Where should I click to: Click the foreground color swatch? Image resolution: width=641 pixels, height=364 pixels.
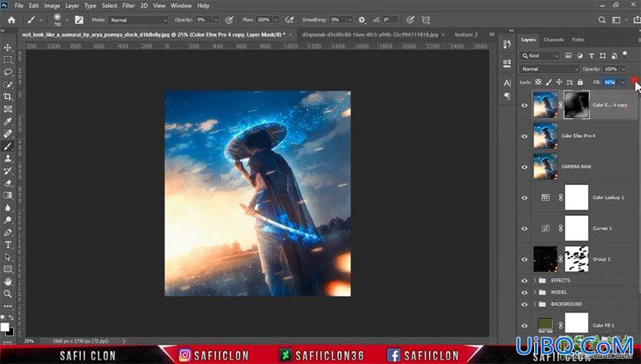point(4,326)
